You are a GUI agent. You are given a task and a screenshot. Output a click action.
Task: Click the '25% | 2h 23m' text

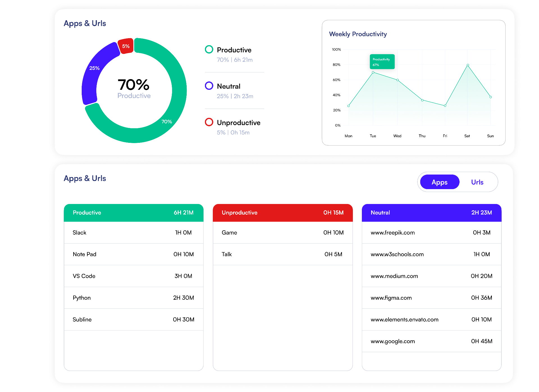pos(235,96)
